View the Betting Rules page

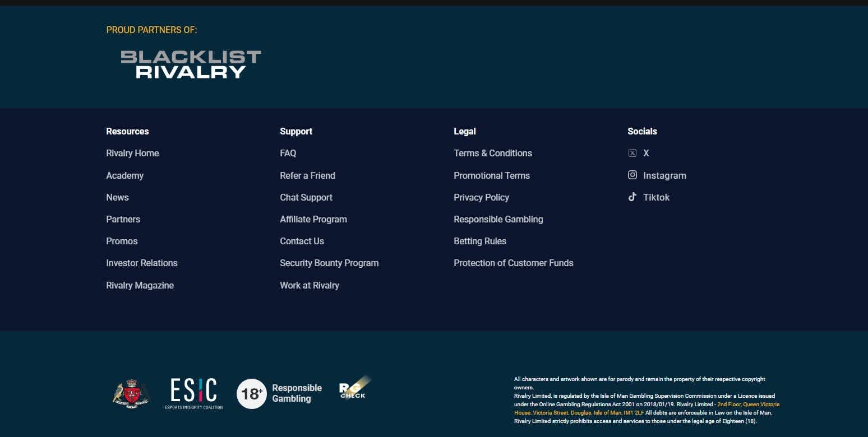point(480,241)
